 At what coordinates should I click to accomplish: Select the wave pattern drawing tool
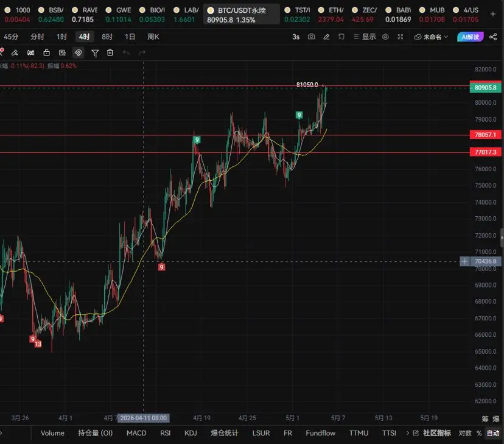coord(31,53)
